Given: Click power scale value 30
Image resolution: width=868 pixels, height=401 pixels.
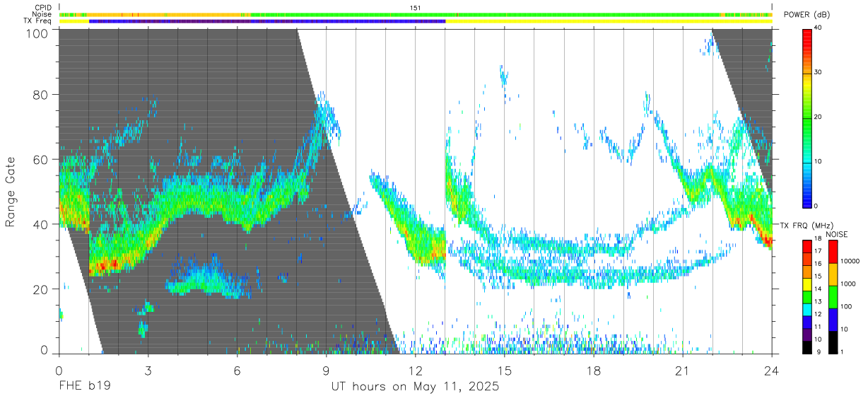Looking at the screenshot, I should pyautogui.click(x=819, y=73).
